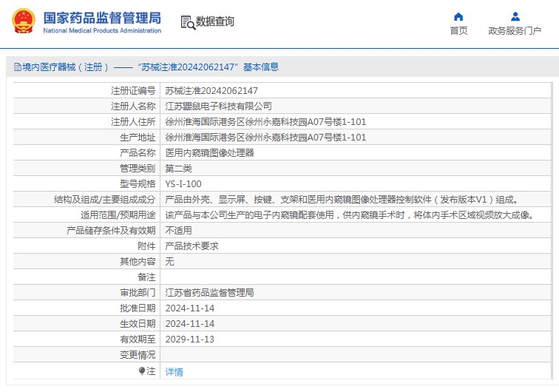Click the bulb icon beside 注
The height and width of the screenshot is (392, 559).
[142, 371]
